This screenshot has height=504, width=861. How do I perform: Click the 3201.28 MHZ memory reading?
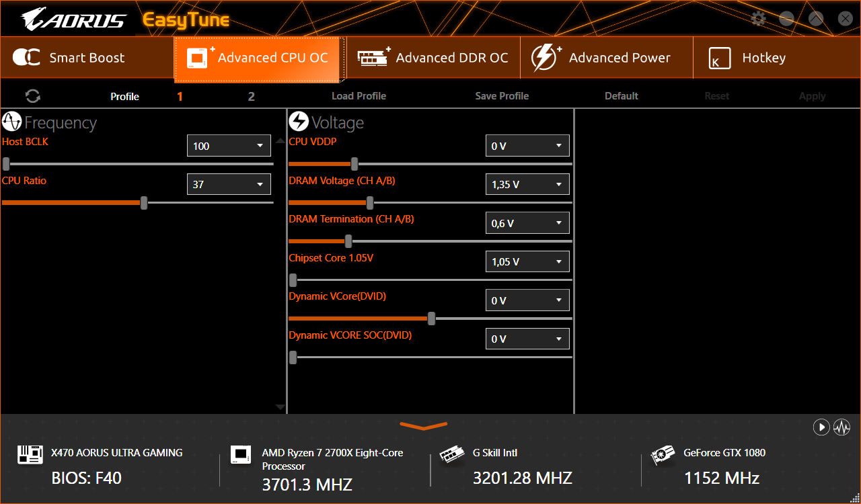(x=523, y=478)
